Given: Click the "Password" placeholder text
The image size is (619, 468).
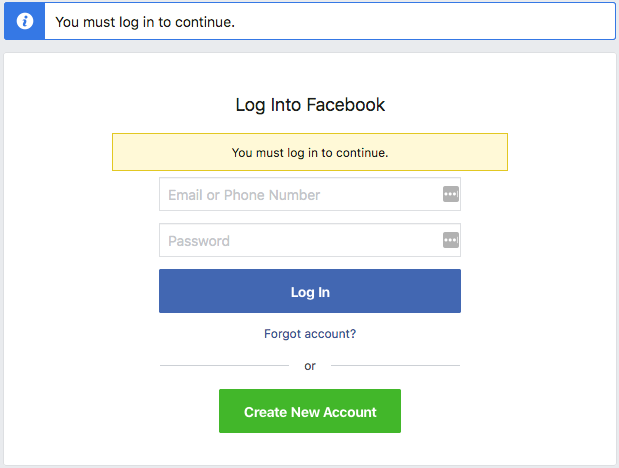Looking at the screenshot, I should click(x=199, y=241).
